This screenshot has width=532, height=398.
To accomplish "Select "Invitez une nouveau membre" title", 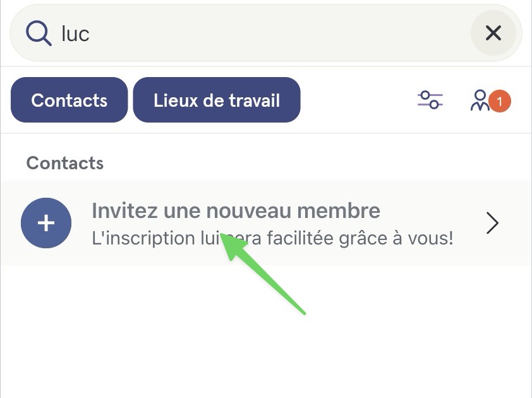I will pyautogui.click(x=236, y=210).
